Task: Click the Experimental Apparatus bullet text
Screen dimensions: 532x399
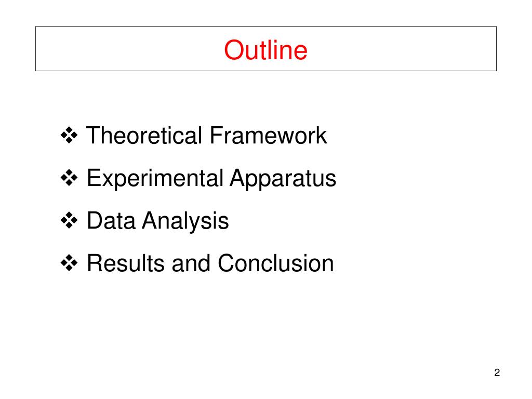Action: coord(211,179)
